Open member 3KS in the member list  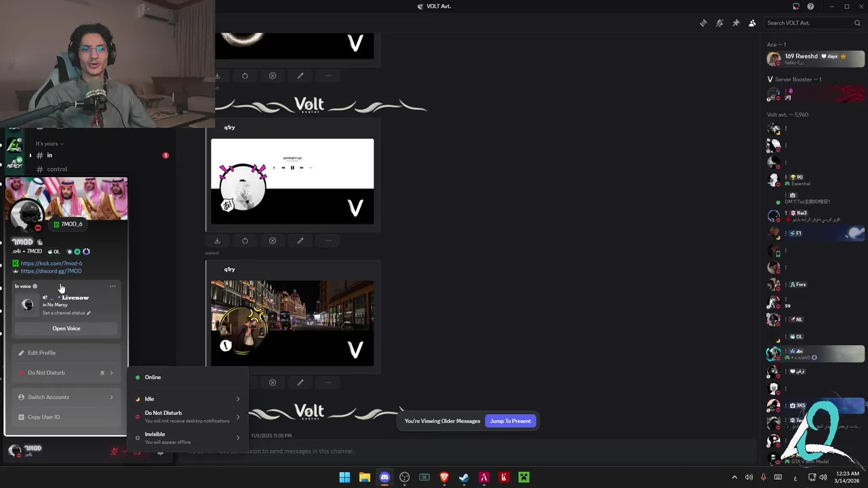(x=816, y=405)
